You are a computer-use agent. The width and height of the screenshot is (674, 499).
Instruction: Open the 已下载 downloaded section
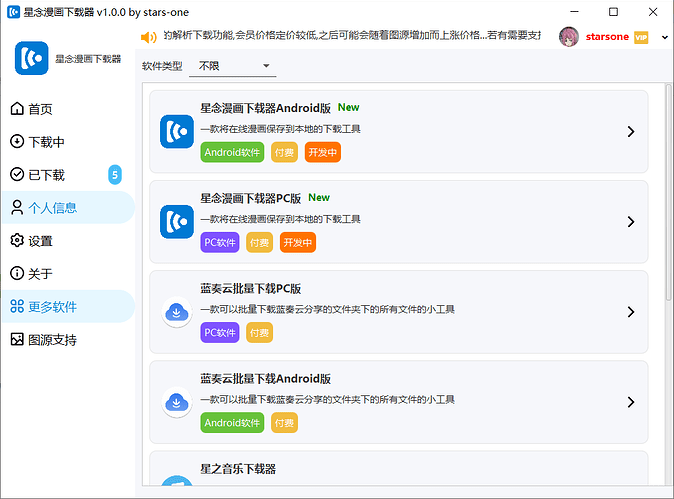[x=68, y=175]
